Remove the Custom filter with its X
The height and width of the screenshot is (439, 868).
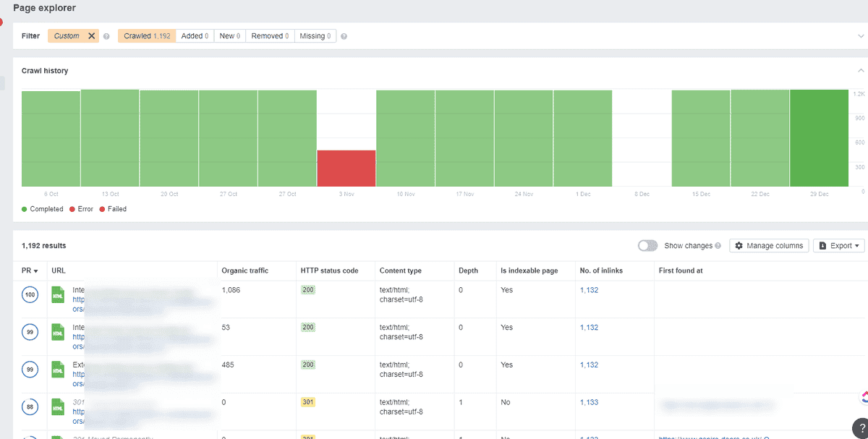(x=91, y=35)
